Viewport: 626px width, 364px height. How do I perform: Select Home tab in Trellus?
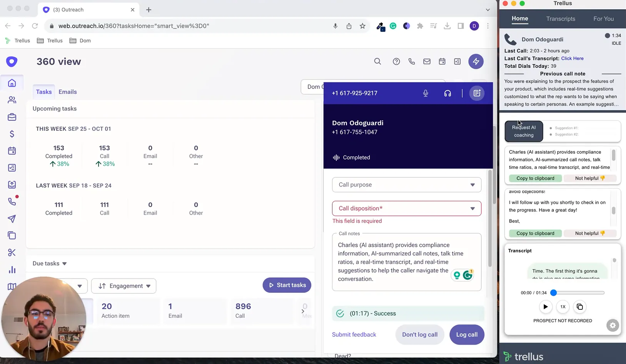tap(520, 18)
